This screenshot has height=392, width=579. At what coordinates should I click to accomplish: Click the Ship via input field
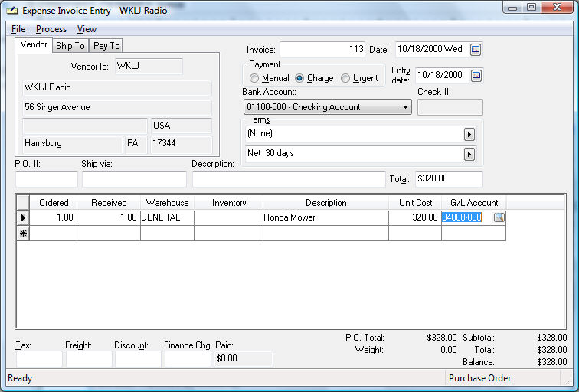(135, 179)
